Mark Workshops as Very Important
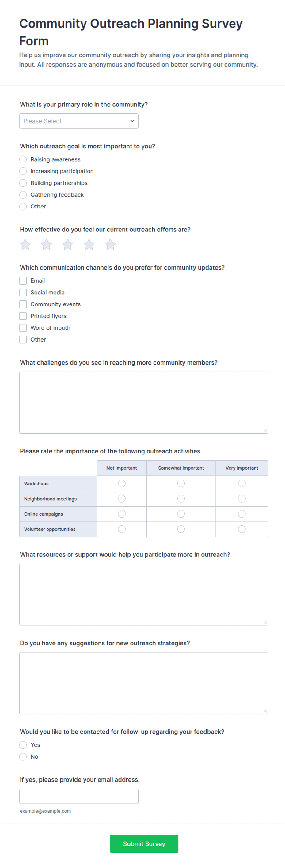285x868 pixels. [242, 484]
